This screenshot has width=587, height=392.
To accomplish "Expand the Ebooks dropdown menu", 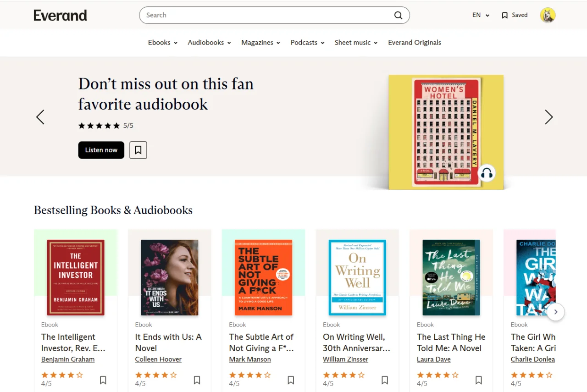I will click(162, 43).
